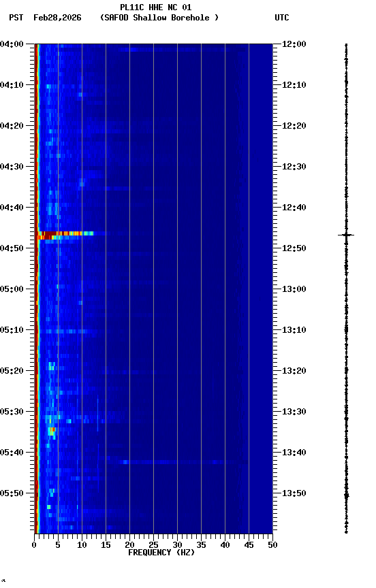This screenshot has height=588, width=376.
Task: Click the 05:00 PST time label
Action: [x=12, y=289]
